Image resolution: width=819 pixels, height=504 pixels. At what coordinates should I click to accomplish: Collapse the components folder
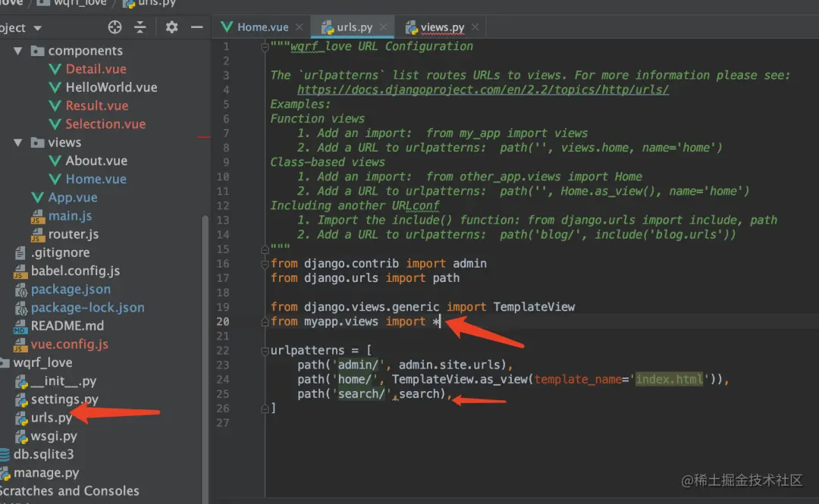(18, 52)
